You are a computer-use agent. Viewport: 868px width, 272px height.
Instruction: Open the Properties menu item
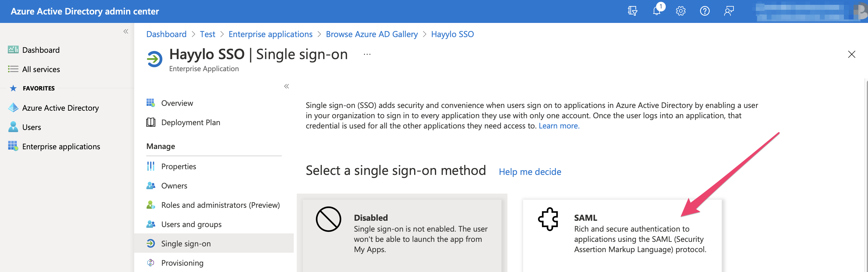point(178,166)
